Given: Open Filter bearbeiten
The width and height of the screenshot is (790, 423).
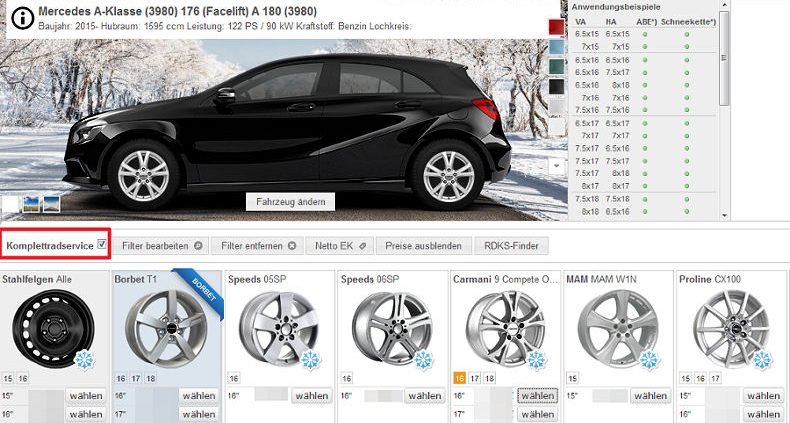Looking at the screenshot, I should (162, 246).
